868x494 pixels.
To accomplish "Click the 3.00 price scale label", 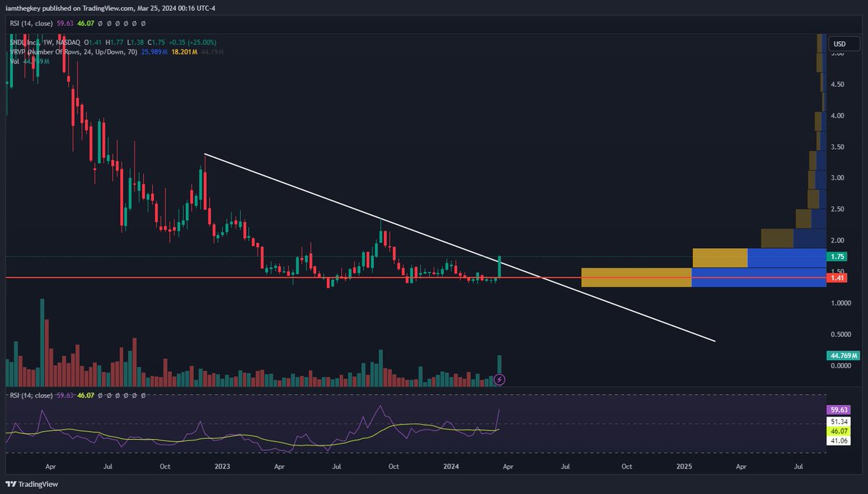I will (x=838, y=178).
